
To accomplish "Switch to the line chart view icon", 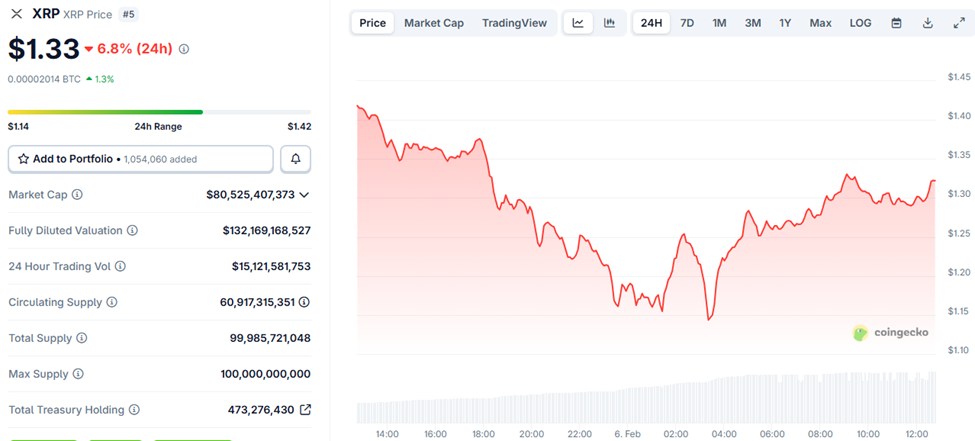I will click(578, 23).
